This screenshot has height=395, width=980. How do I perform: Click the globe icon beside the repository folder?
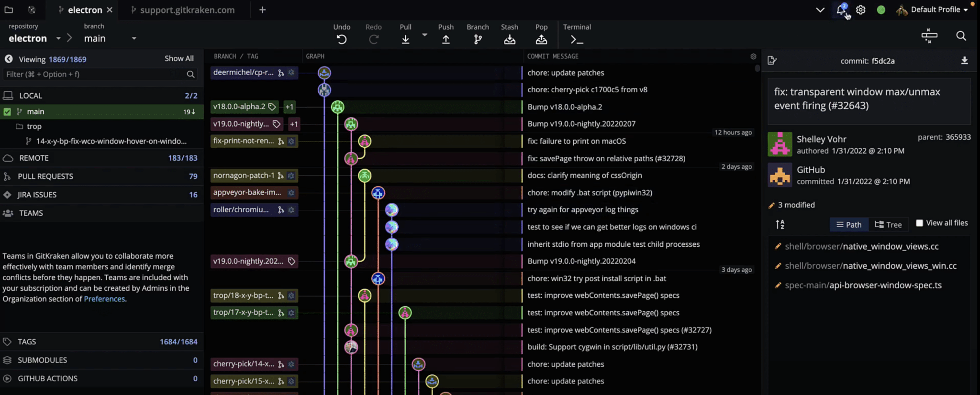32,10
